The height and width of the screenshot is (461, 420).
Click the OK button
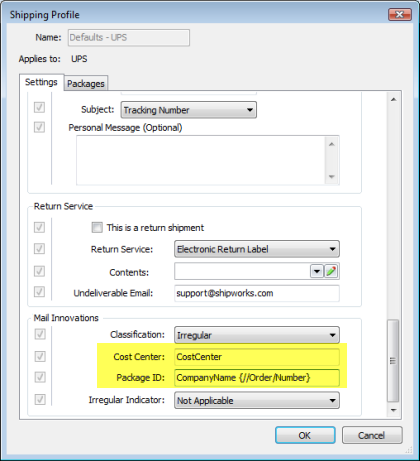[305, 435]
